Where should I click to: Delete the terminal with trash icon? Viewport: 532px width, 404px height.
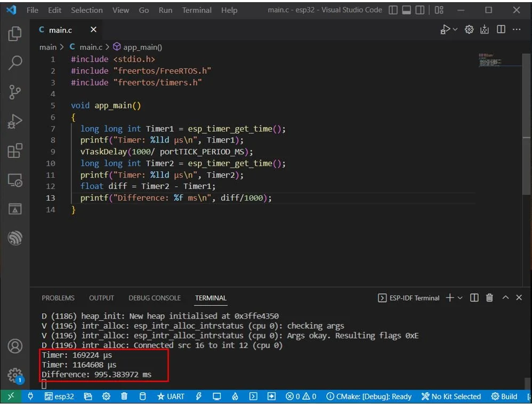[x=489, y=298]
